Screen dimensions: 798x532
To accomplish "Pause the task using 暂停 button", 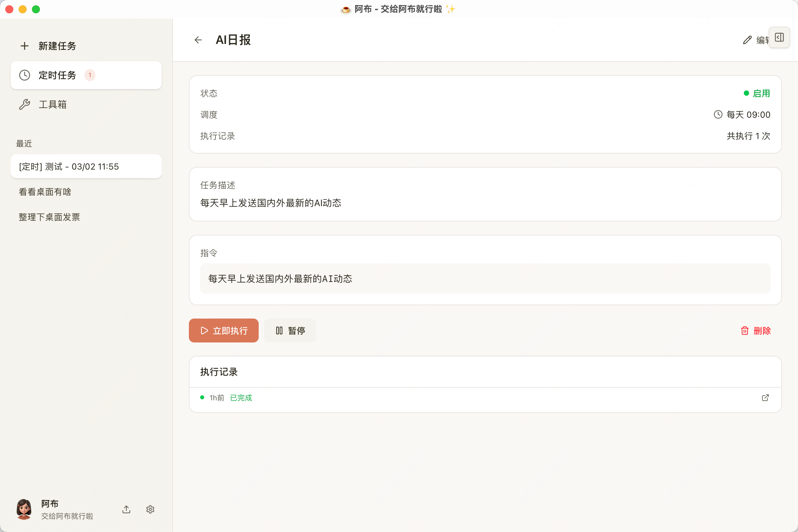I will point(290,330).
